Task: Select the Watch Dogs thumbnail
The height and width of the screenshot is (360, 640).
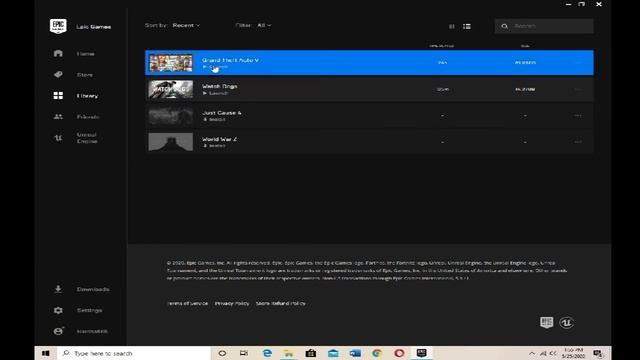Action: 171,89
